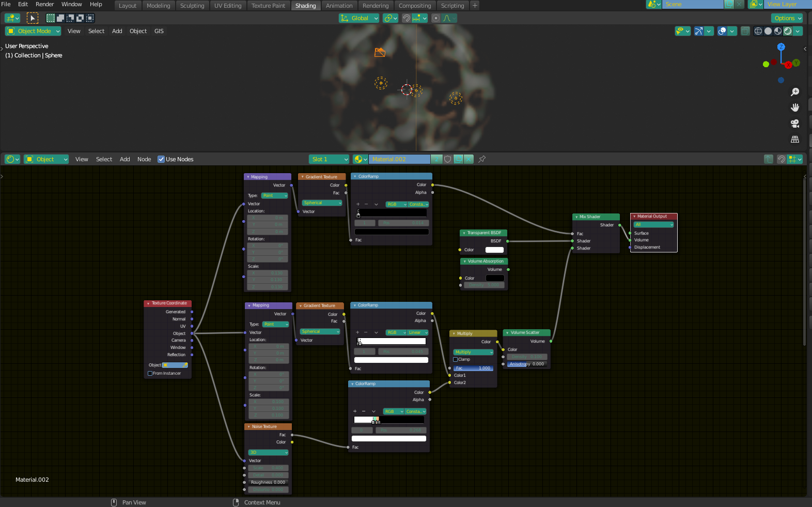Click the Material.002 name field
812x507 pixels.
coord(400,159)
